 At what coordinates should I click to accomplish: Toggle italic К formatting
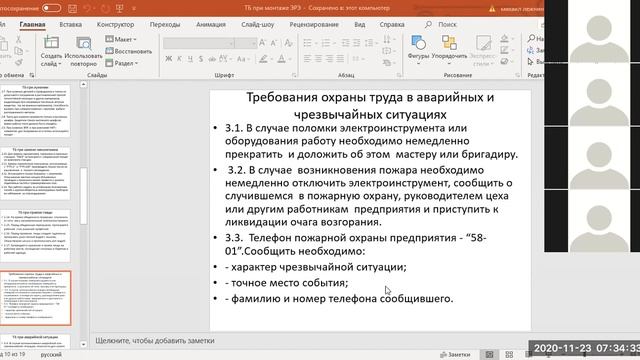pos(179,59)
